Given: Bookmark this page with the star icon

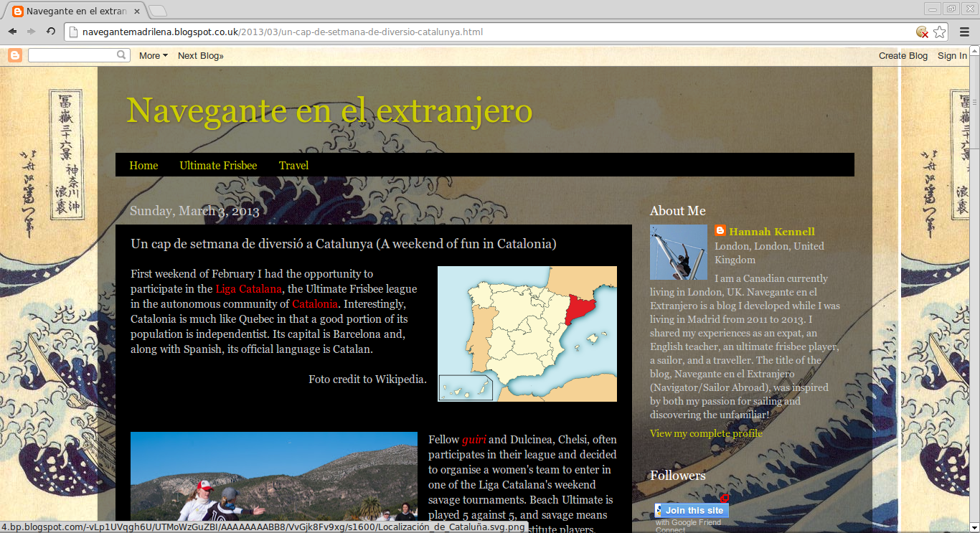Looking at the screenshot, I should click(x=940, y=32).
